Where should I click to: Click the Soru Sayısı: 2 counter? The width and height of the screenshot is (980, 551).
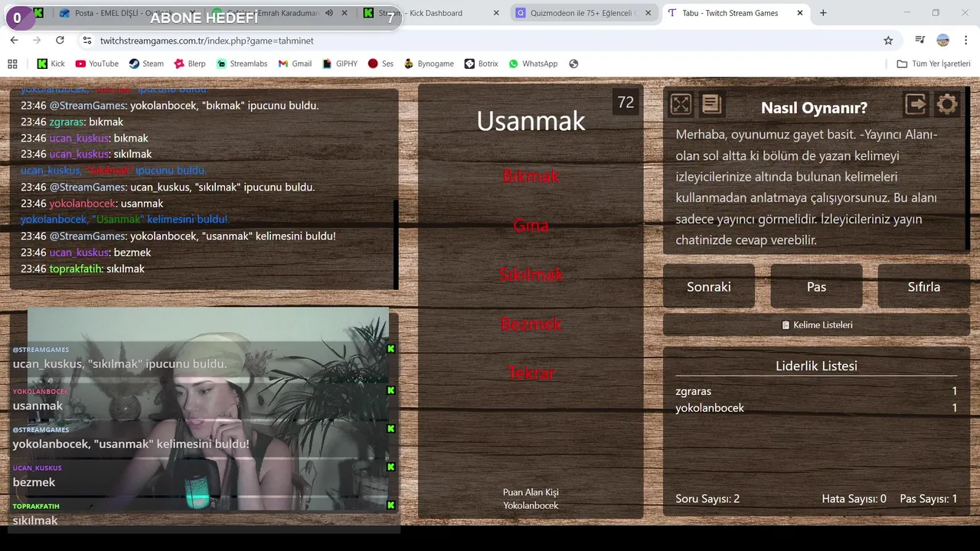pos(707,499)
